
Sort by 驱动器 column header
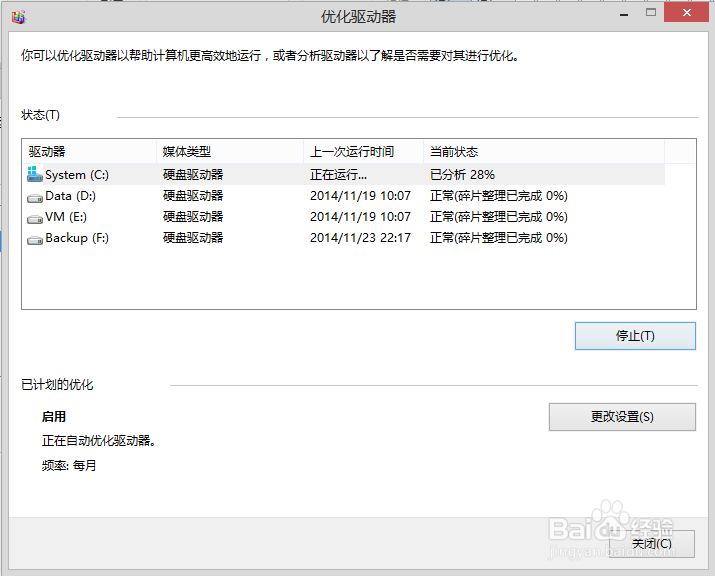tap(89, 151)
